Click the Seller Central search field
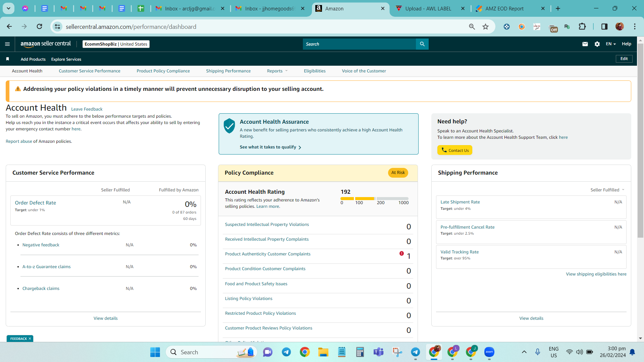This screenshot has height=362, width=644. click(359, 44)
